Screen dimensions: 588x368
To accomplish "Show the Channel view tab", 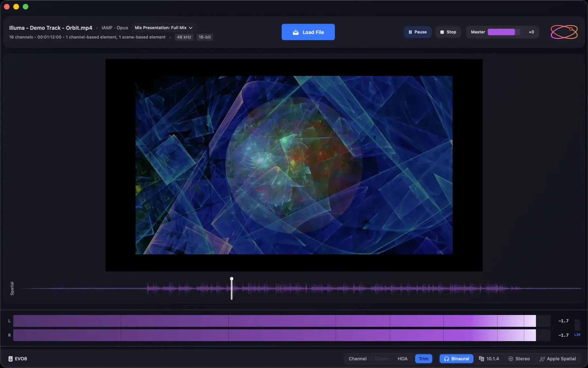I will (x=357, y=359).
